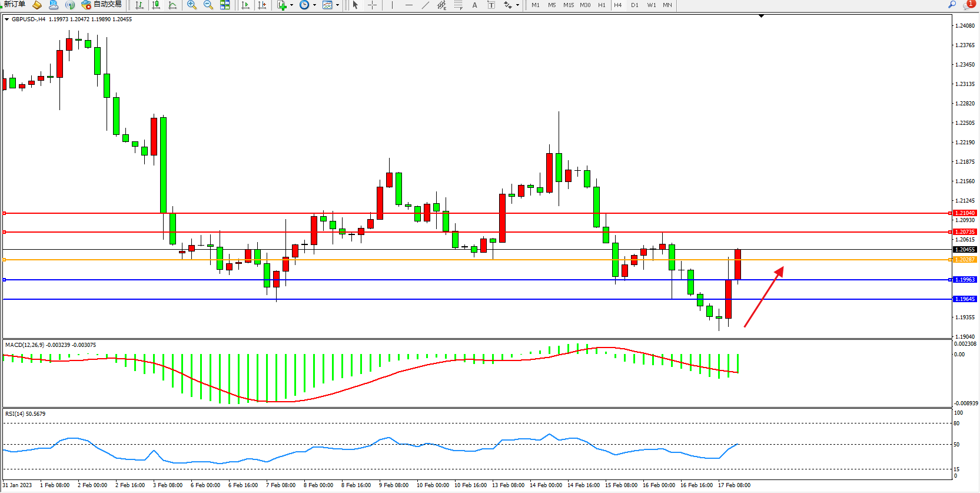
Task: Select the trendline drawing tool
Action: click(426, 5)
